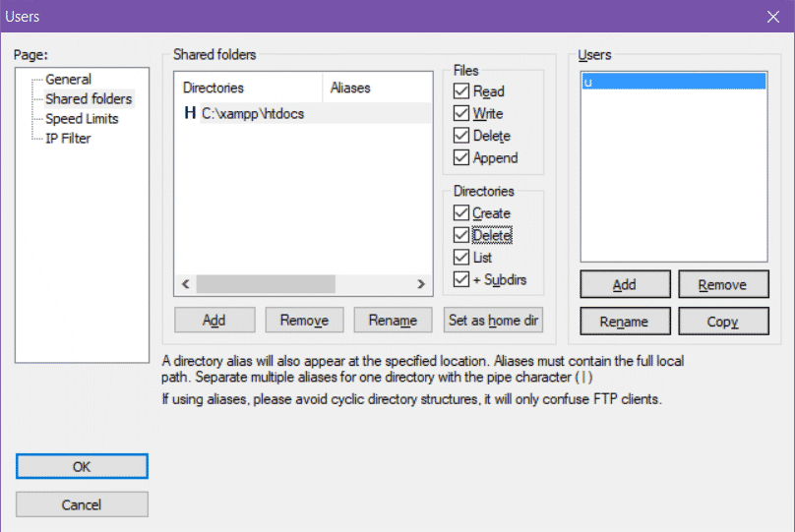
Task: Toggle the Delete files checkbox
Action: click(x=461, y=136)
